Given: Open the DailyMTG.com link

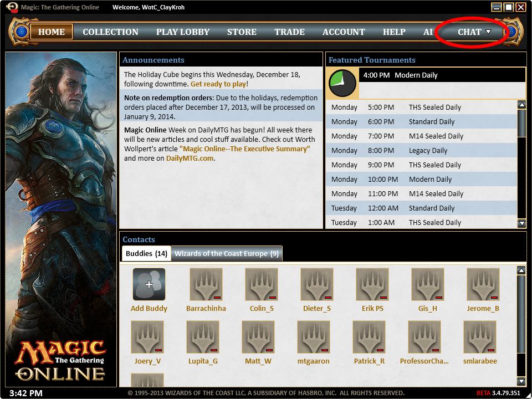Looking at the screenshot, I should click(x=190, y=158).
